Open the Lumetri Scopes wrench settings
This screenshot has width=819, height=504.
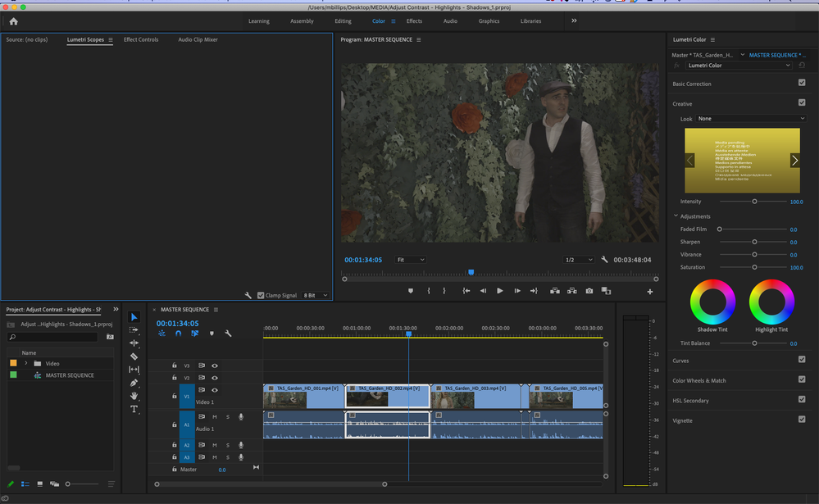click(248, 295)
